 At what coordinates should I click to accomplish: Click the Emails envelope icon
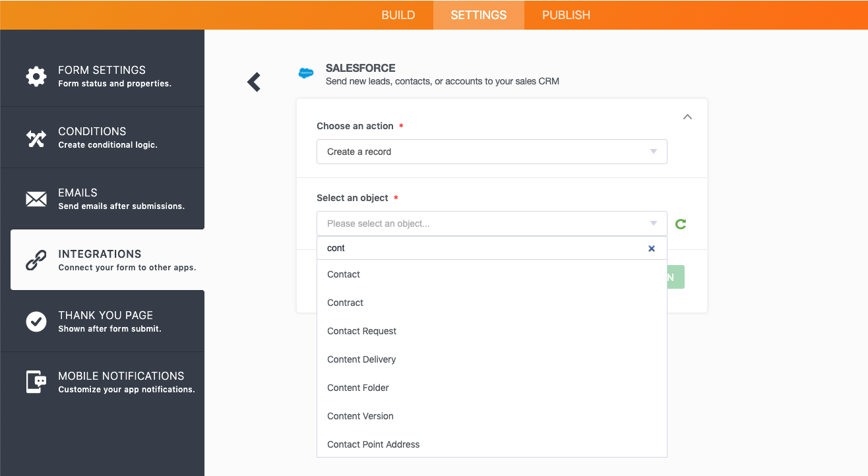36,199
